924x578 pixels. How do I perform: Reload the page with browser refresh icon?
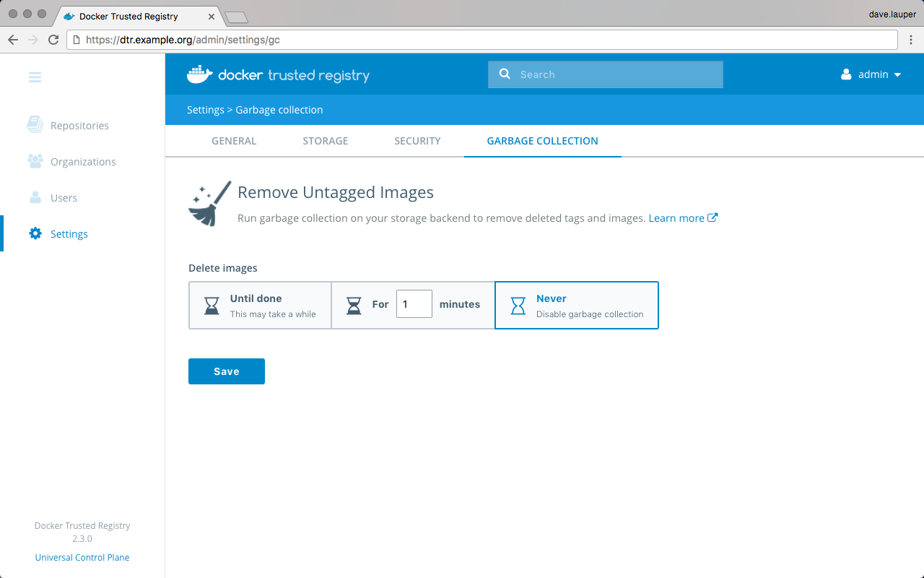[53, 40]
